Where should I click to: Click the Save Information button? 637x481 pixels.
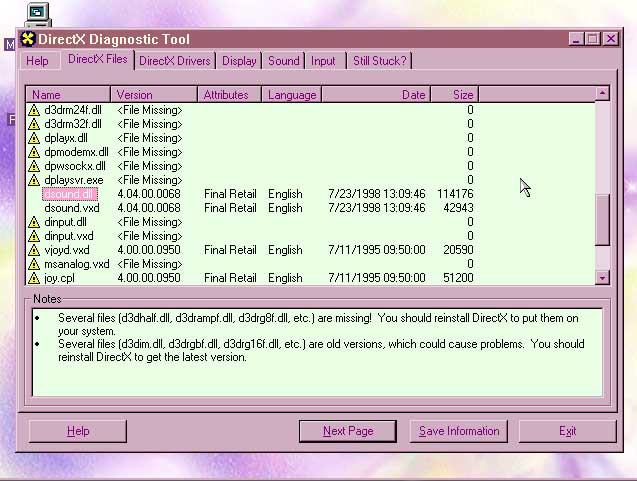tap(459, 431)
